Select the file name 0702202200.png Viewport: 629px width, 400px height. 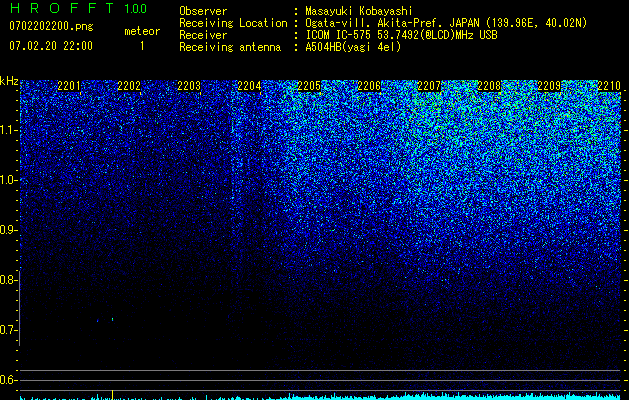pyautogui.click(x=51, y=27)
